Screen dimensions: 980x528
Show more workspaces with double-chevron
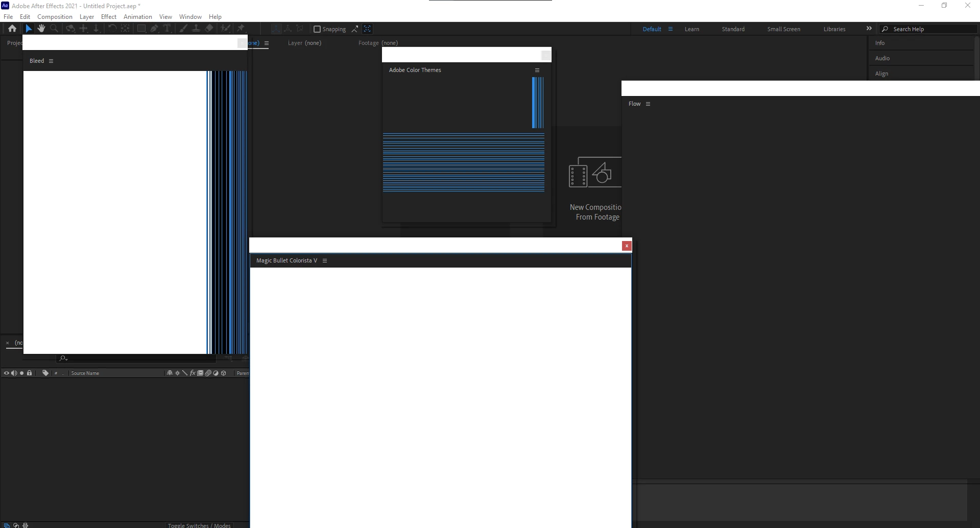[869, 29]
